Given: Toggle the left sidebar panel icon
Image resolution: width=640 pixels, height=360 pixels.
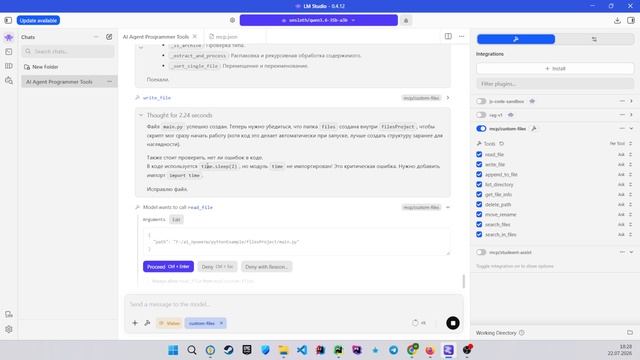Looking at the screenshot, I should (x=8, y=20).
